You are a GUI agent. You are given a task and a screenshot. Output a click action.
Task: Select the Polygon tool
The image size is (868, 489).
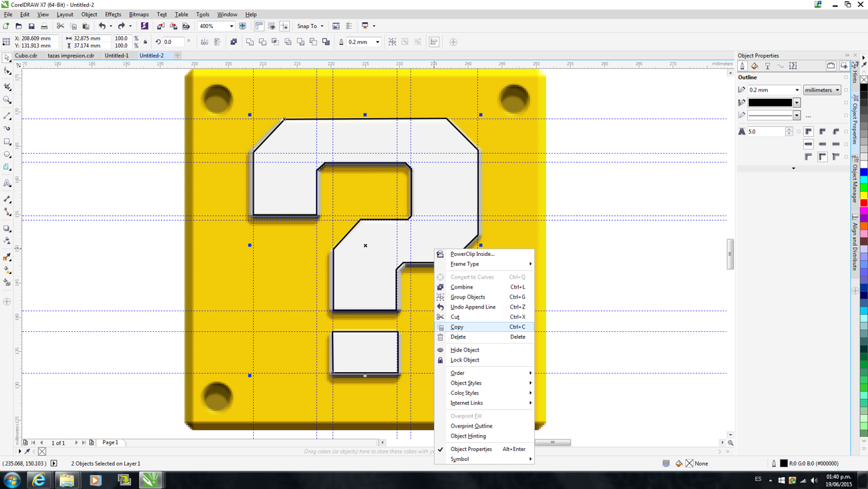pyautogui.click(x=7, y=168)
